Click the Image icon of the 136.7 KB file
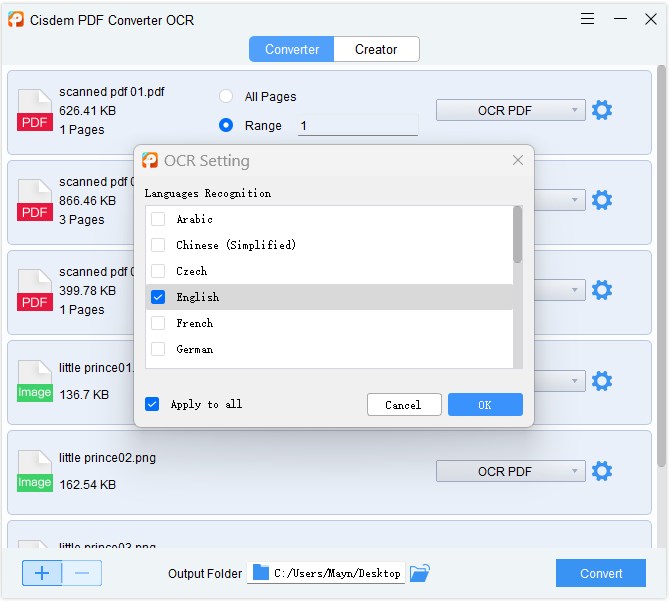Screen dimensions: 670x602 35,381
